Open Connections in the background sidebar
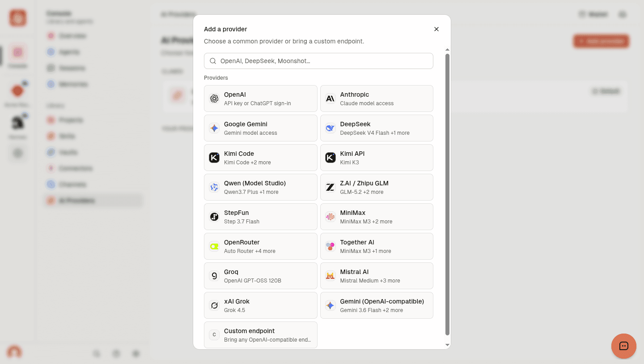 [93, 168]
